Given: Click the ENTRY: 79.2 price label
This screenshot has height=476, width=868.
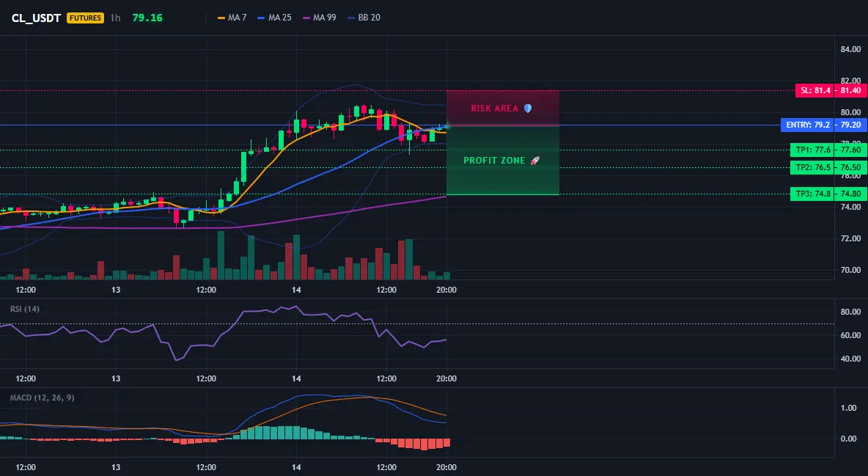Looking at the screenshot, I should [808, 125].
